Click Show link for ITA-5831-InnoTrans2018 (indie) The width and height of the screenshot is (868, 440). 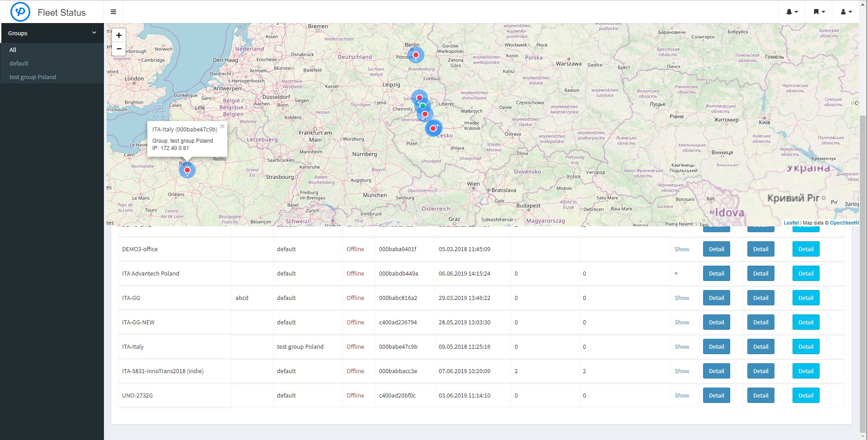click(682, 371)
